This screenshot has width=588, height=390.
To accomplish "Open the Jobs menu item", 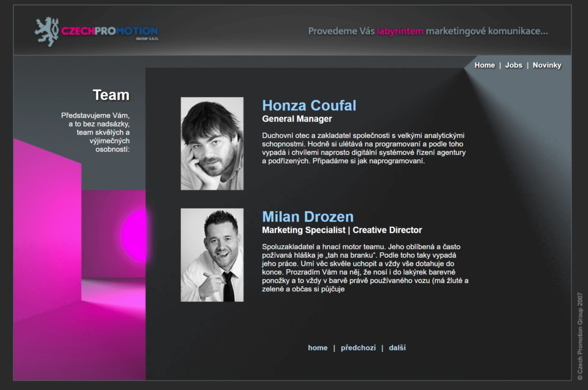I will point(514,65).
